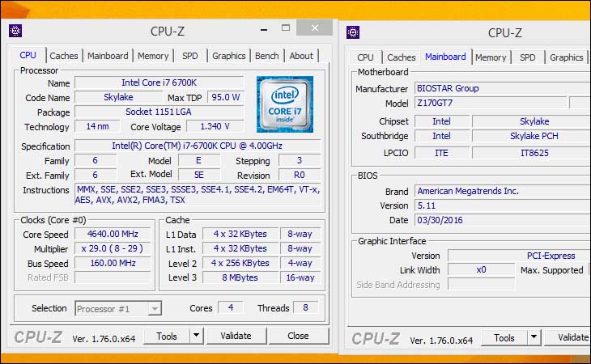Click the BIOS Version value '5.11'
The width and height of the screenshot is (591, 364).
503,205
